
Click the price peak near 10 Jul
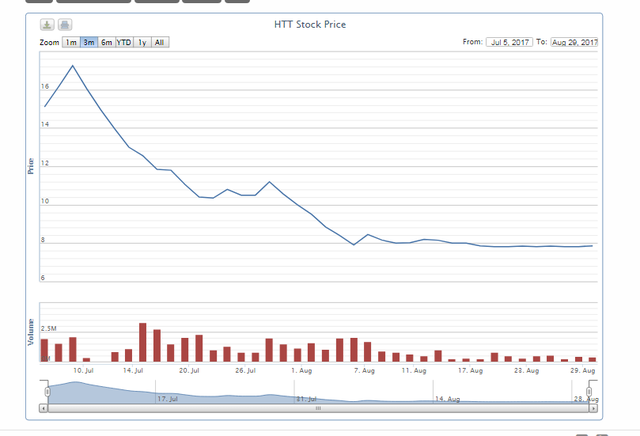coord(72,66)
